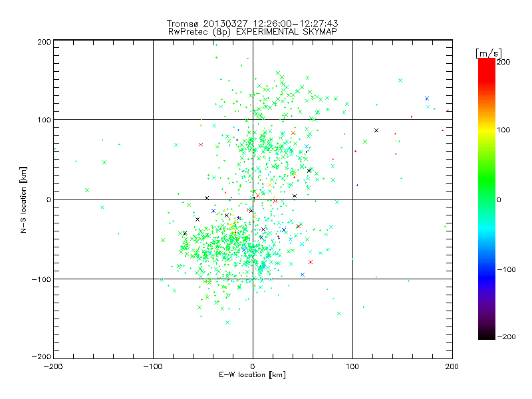Viewport: 532px width, 399px height.
Task: Select the N-S axis -100 tick label
Action: pos(41,279)
